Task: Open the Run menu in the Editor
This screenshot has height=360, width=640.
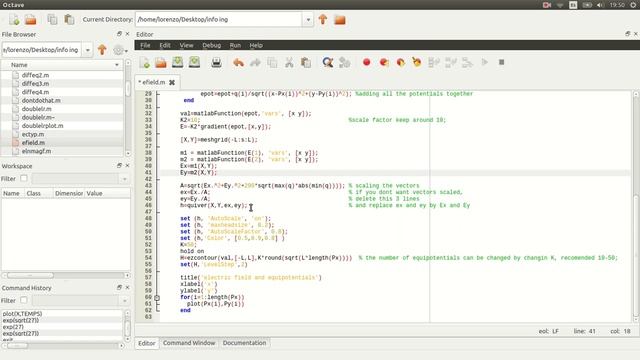Action: tap(235, 45)
